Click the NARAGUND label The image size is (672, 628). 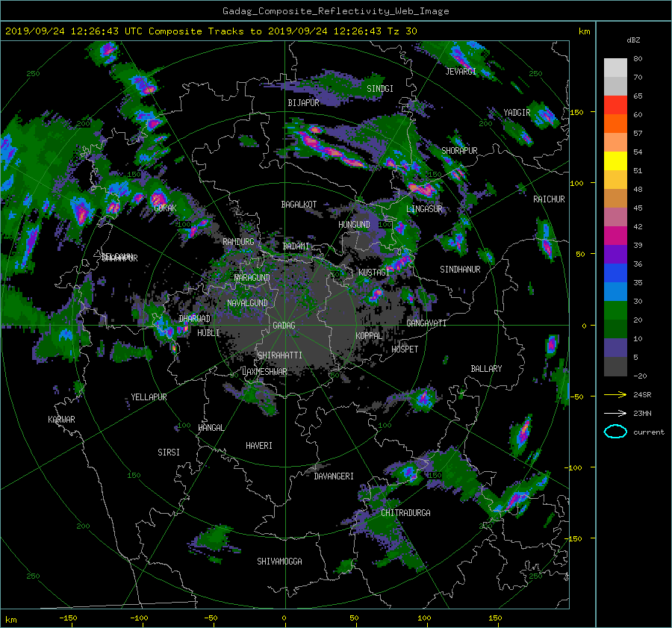(252, 278)
